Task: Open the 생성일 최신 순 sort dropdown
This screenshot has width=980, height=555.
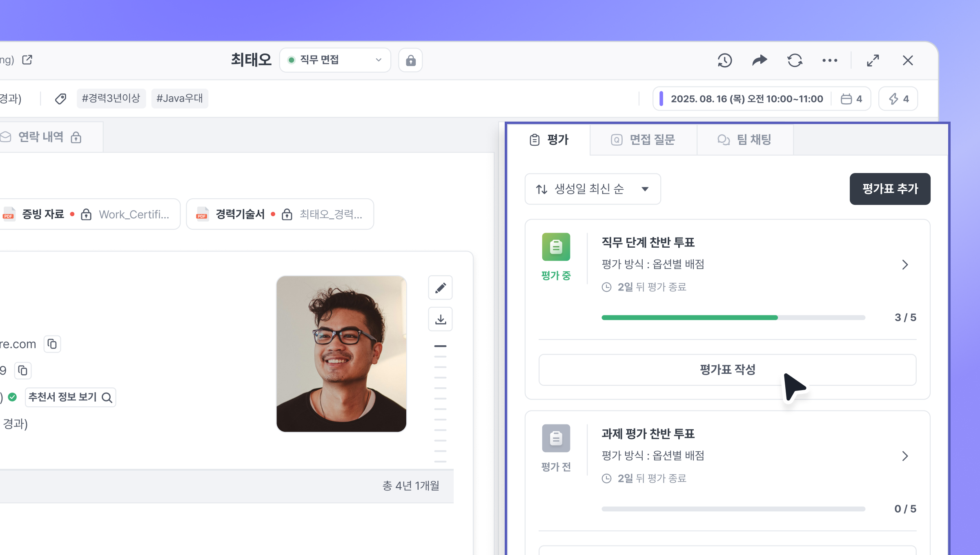Action: [592, 189]
